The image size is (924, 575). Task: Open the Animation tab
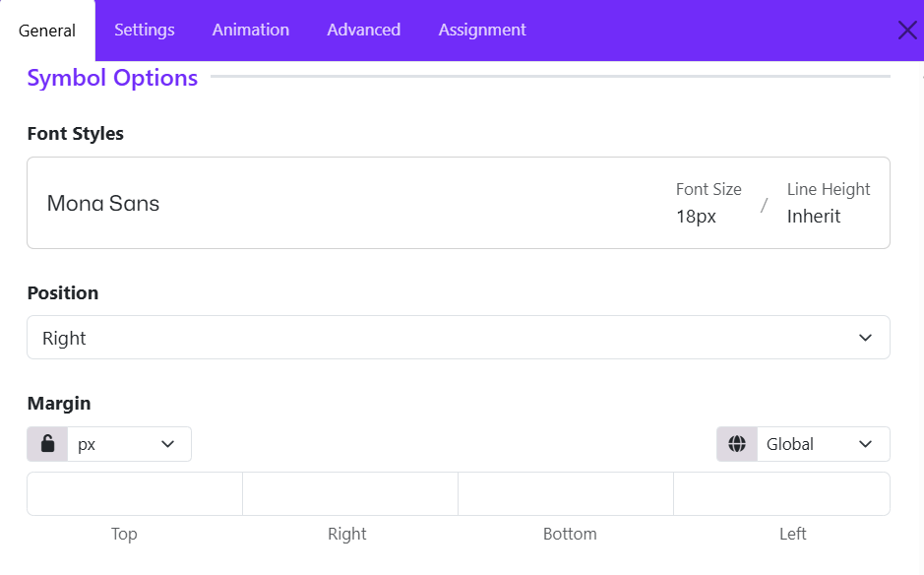click(x=251, y=31)
